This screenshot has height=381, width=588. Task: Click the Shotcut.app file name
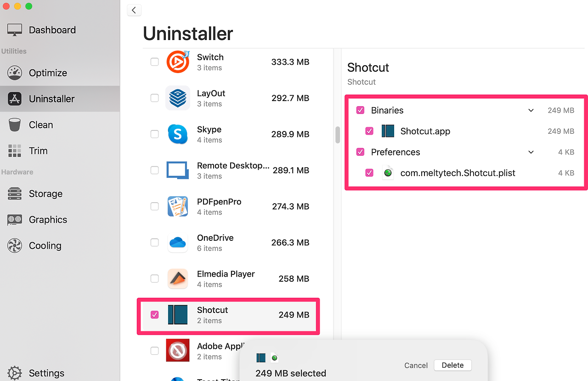tap(425, 131)
